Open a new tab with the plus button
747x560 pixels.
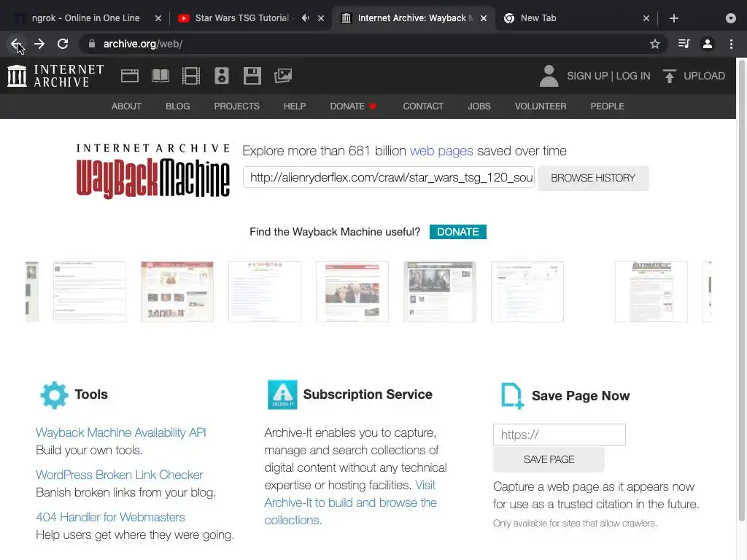[673, 18]
